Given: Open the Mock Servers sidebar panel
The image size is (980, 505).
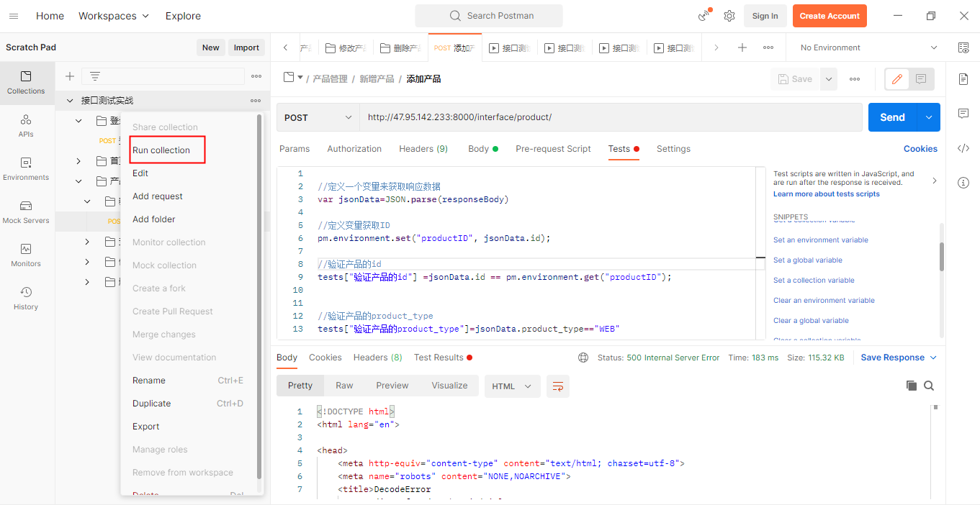Looking at the screenshot, I should tap(26, 212).
